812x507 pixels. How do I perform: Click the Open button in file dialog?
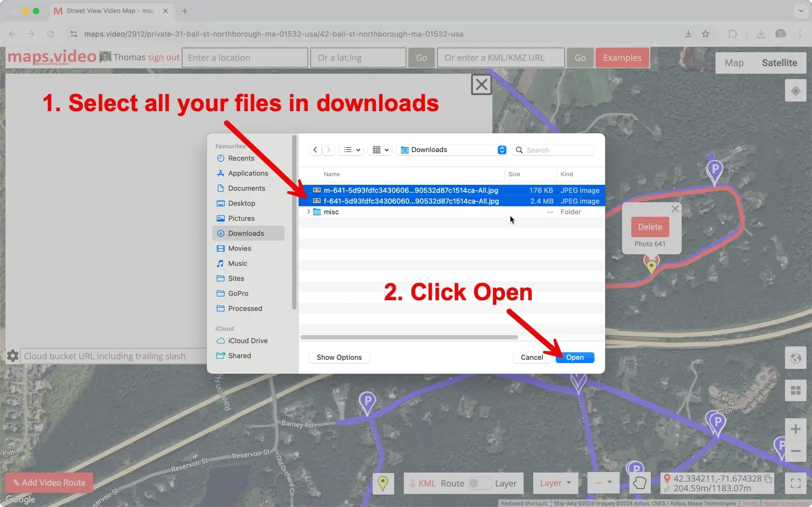[x=575, y=357]
